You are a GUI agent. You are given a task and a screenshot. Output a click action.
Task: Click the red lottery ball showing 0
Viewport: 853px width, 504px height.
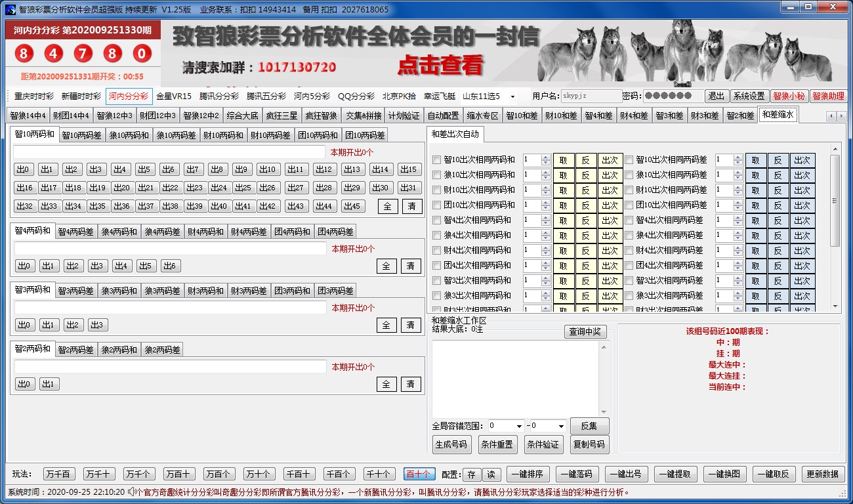142,53
